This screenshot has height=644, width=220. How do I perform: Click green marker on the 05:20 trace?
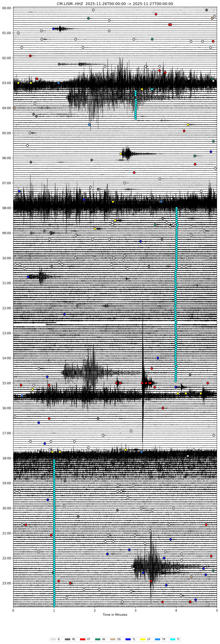tap(213, 141)
